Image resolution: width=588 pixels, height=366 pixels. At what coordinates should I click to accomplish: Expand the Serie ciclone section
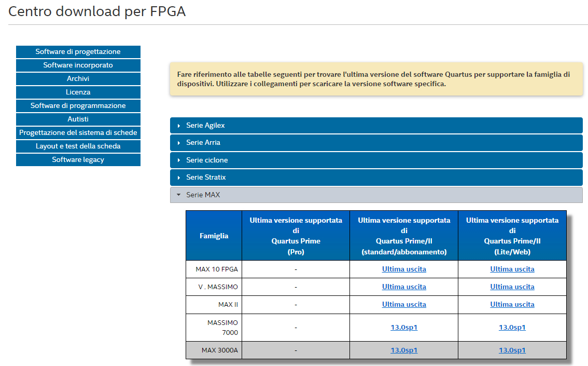point(207,160)
